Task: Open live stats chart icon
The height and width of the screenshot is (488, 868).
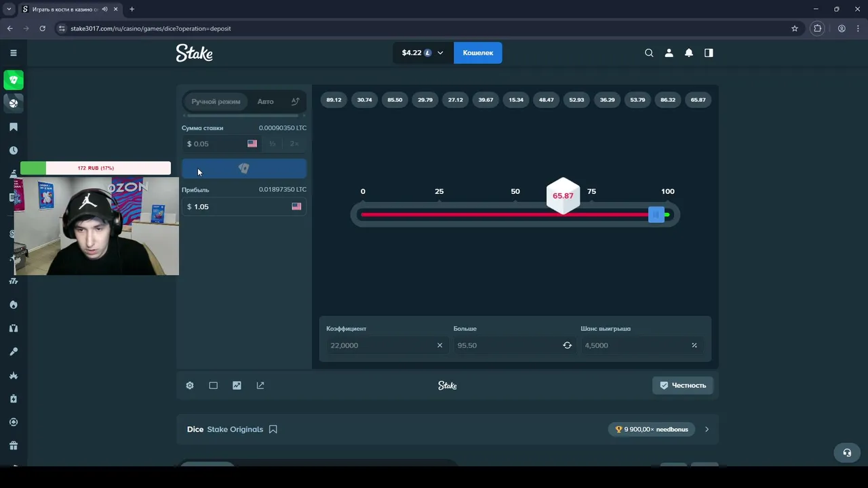Action: pos(237,385)
